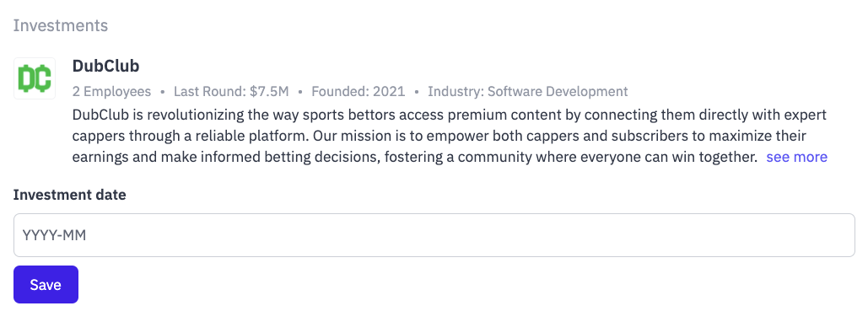Click description line about sports bettors
Screen dimensions: 868x322
pos(449,115)
